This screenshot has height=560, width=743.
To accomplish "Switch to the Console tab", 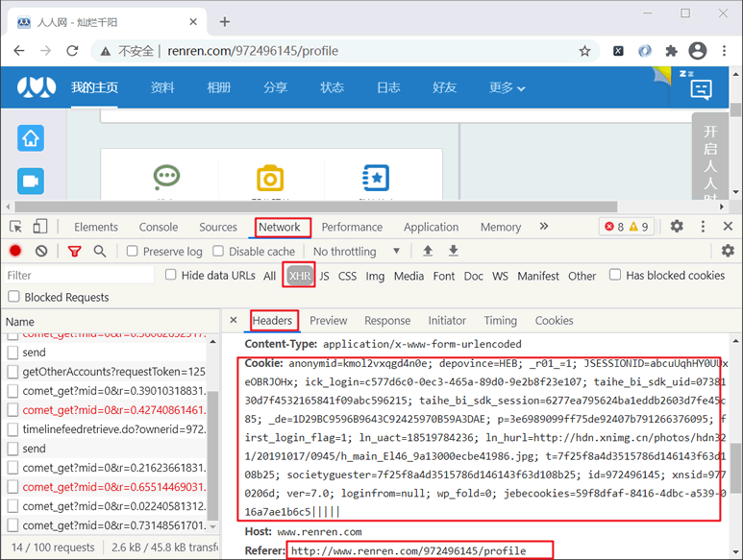I will pos(159,227).
